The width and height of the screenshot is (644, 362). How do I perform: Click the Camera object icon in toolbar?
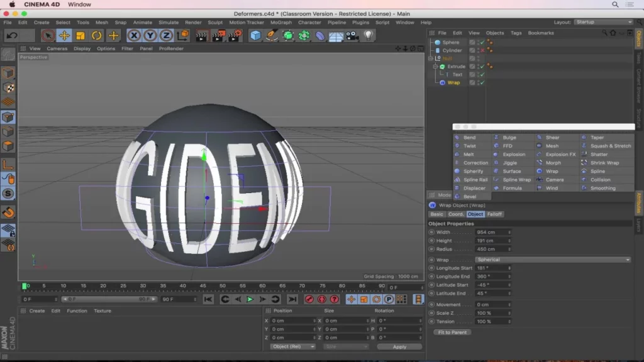pyautogui.click(x=352, y=36)
